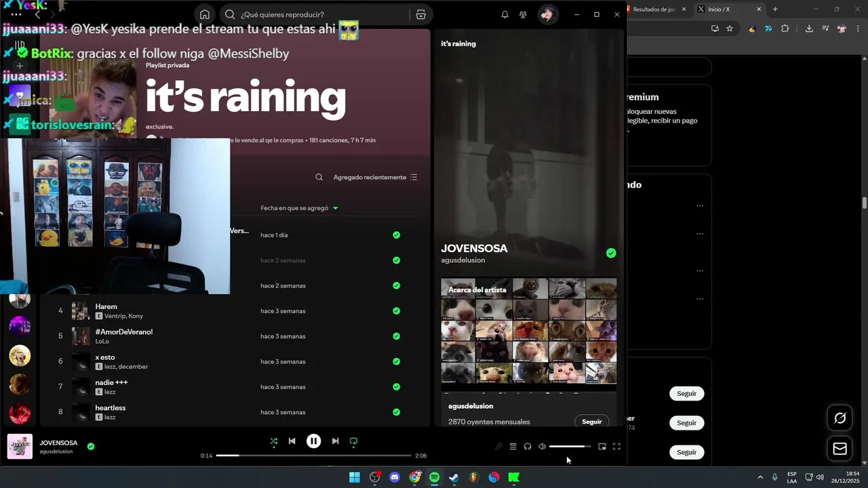Open lezz, december artist link
This screenshot has width=868, height=488.
(x=126, y=367)
